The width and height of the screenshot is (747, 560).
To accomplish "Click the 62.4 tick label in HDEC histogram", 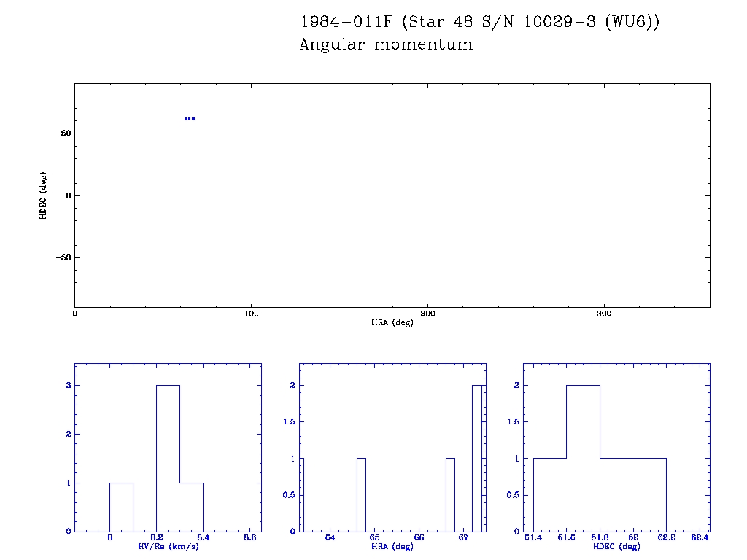I will point(699,538).
